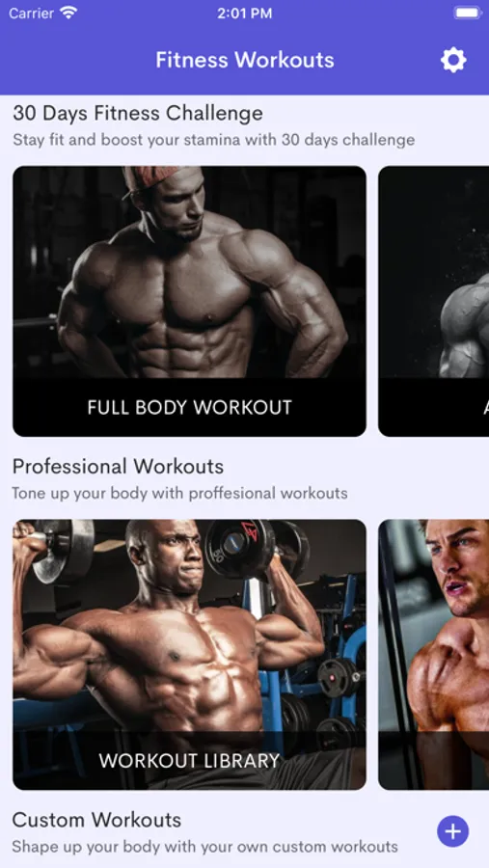Open the Workout Library card image

tap(189, 626)
